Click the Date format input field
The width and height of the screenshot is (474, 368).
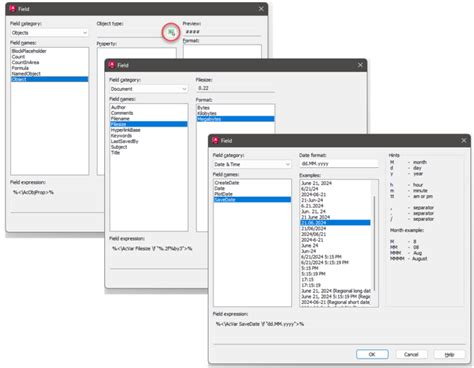tap(339, 164)
